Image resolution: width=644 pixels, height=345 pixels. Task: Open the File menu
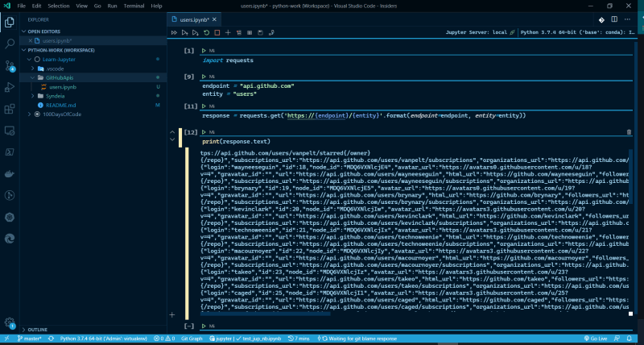(x=22, y=6)
